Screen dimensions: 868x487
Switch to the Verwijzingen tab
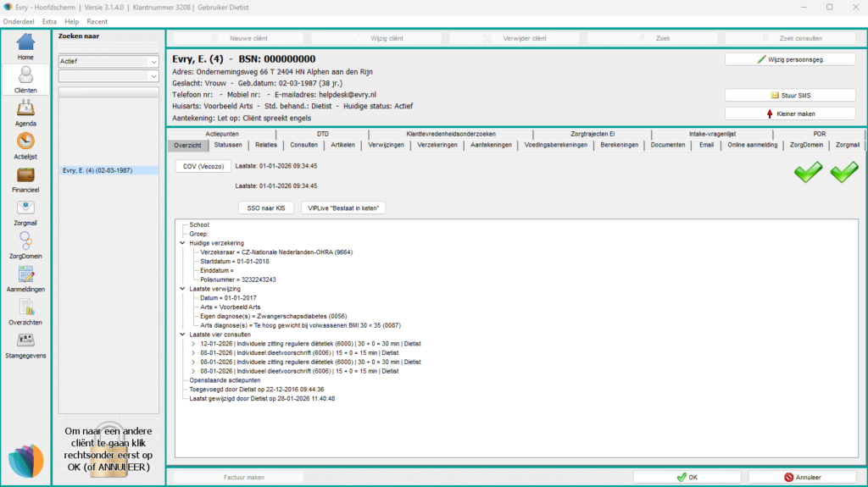tap(386, 145)
